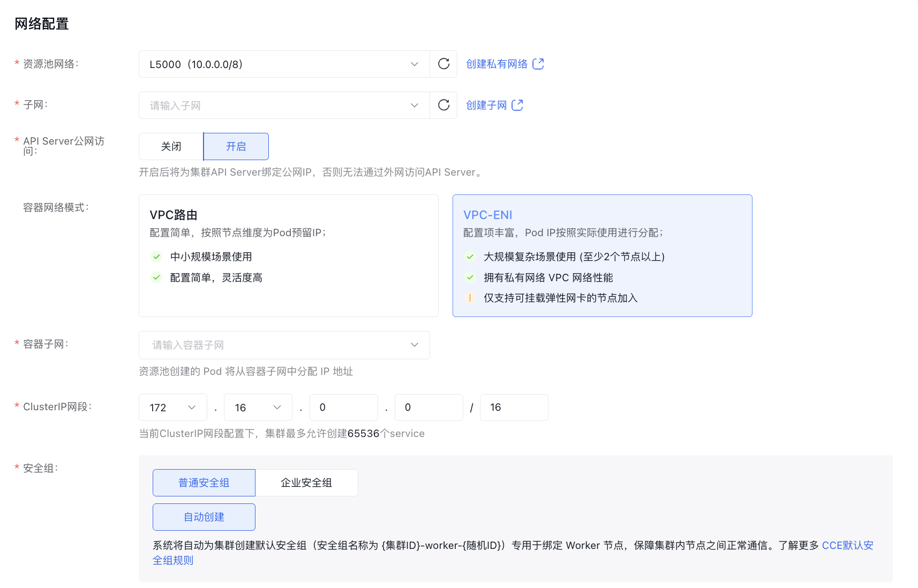Click chevron arrow in 容器子网 field
918x588 pixels.
pos(415,345)
